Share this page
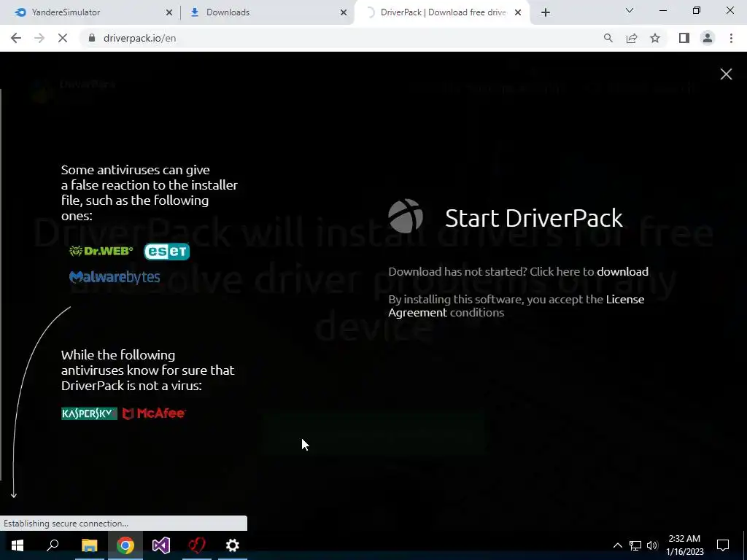Screen dimensions: 747x560 (632, 38)
